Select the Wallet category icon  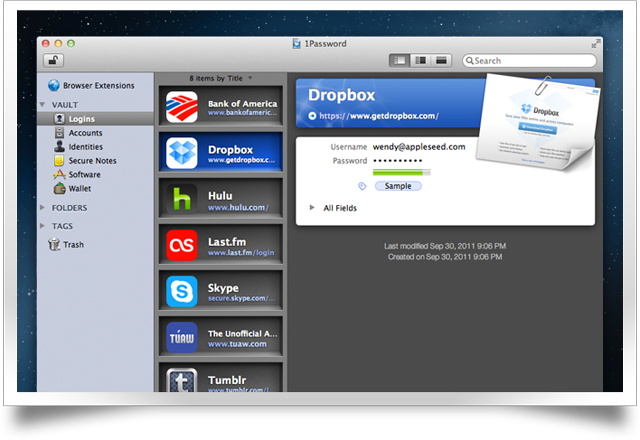coord(59,188)
